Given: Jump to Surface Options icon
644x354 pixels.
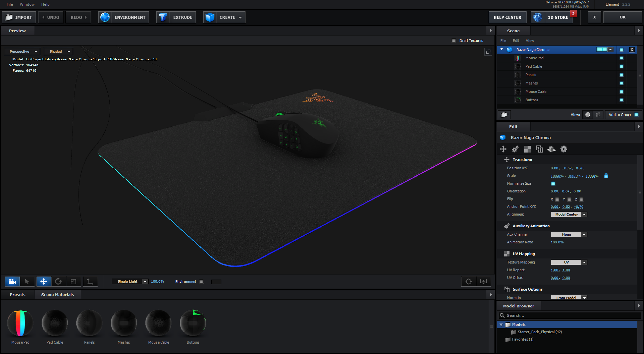Looking at the screenshot, I should point(539,149).
